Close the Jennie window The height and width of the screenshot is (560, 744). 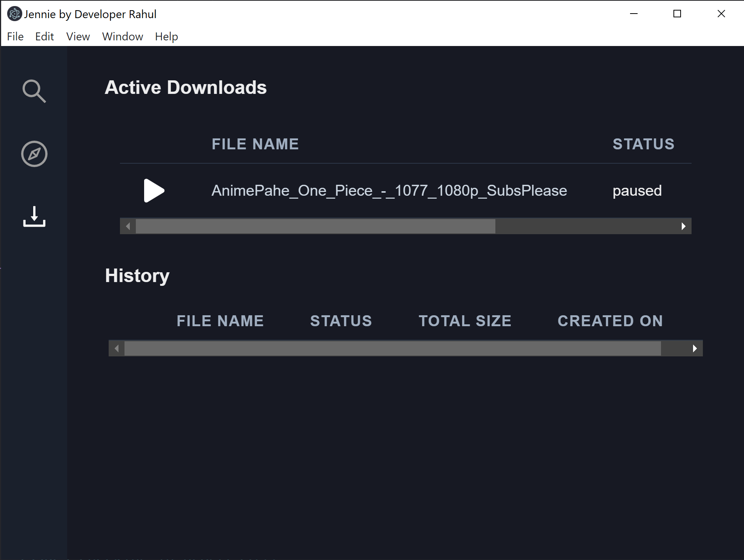point(721,14)
